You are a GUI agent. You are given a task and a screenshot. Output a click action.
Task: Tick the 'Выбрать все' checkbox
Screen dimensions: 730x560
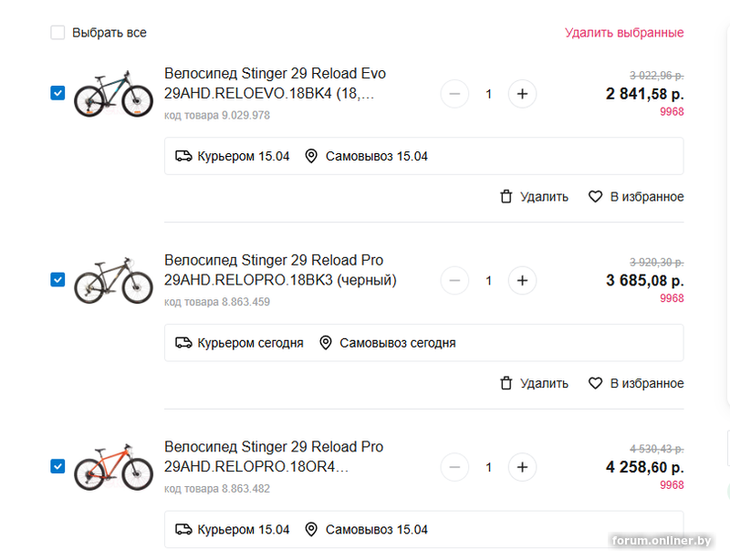(x=57, y=33)
